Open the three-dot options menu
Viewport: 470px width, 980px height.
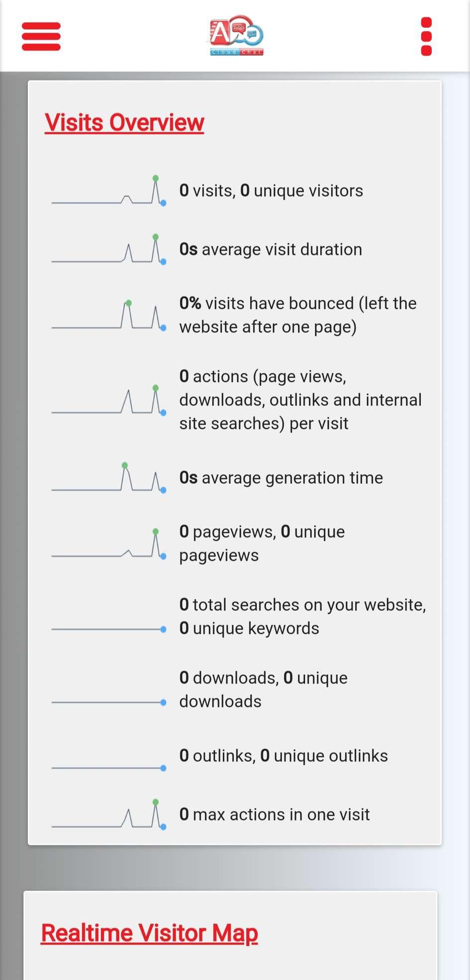pos(426,36)
